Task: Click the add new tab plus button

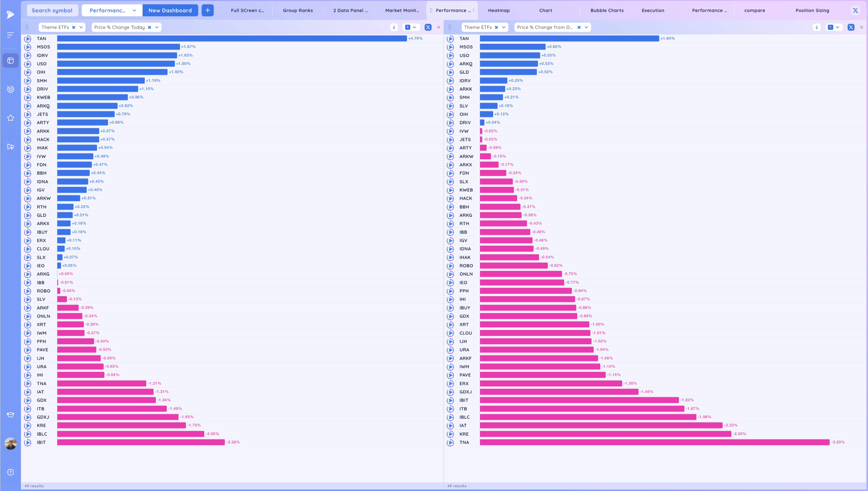Action: 207,10
